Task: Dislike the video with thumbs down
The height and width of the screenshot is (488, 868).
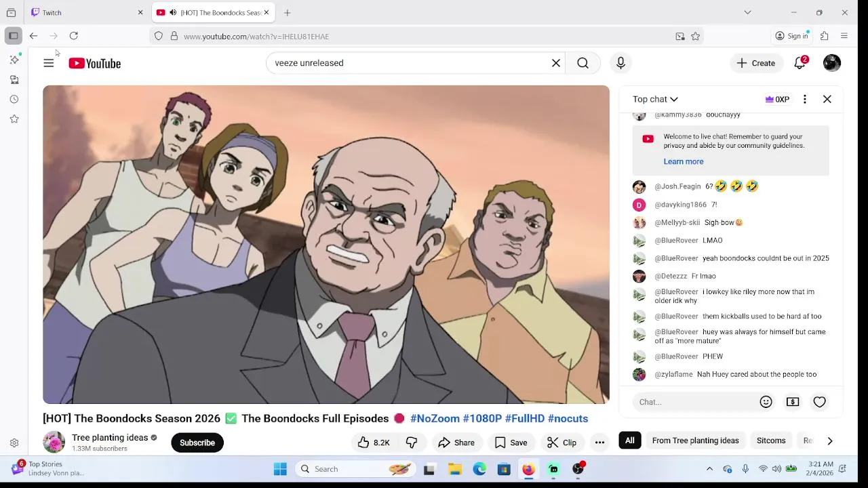Action: click(412, 443)
